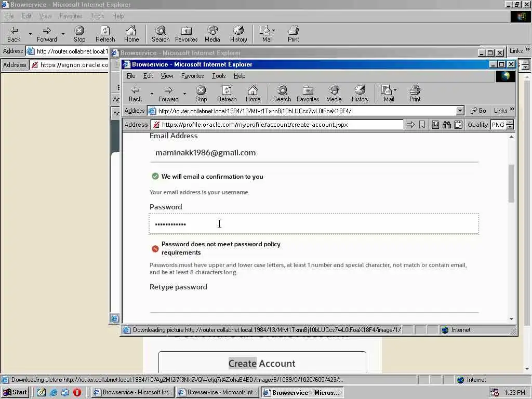
Task: Click the go arrow next to the oracle URL
Action: (410, 125)
